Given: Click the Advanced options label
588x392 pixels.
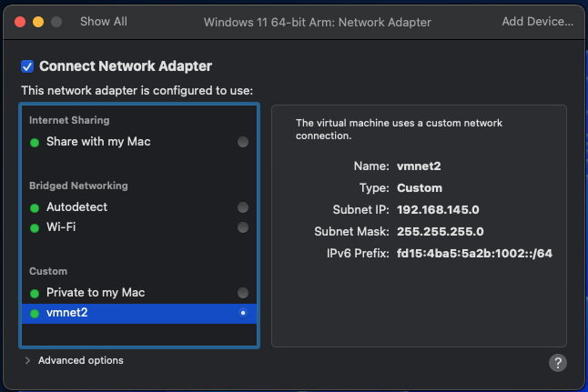Looking at the screenshot, I should 81,360.
